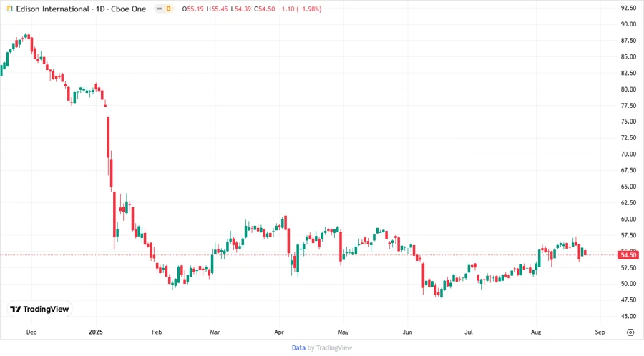The image size is (644, 356).
Task: Click the 90.00 price axis label
Action: click(628, 24)
